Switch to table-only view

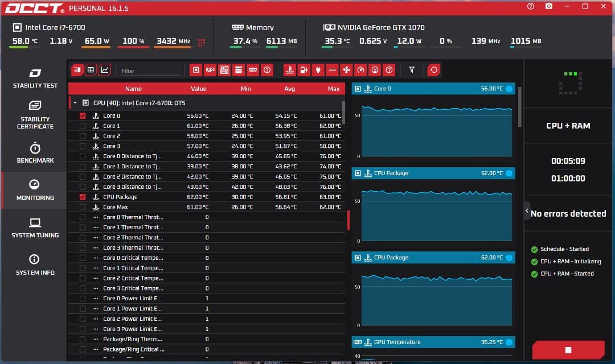[91, 70]
